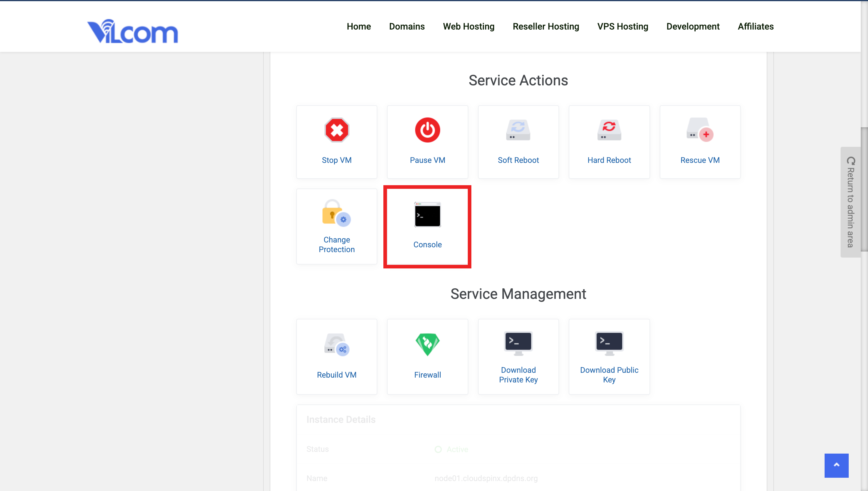This screenshot has width=868, height=491.
Task: Click the Vilcom logo
Action: (x=132, y=31)
